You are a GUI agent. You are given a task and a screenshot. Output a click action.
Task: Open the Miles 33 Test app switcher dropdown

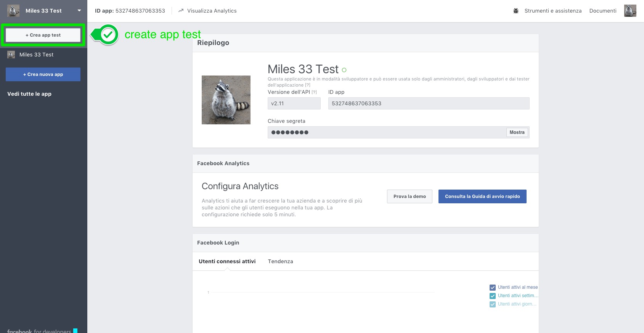pyautogui.click(x=79, y=11)
